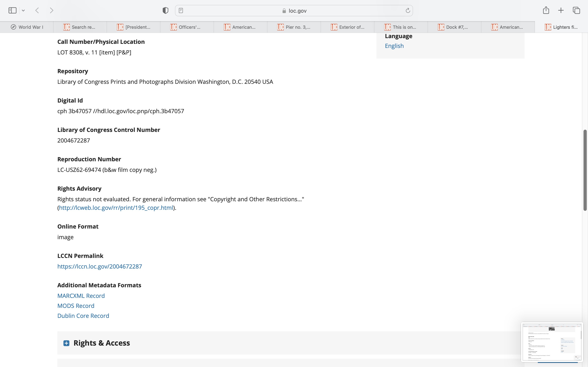Open the sidebar options dropdown chevron
Image resolution: width=588 pixels, height=367 pixels.
coord(23,10)
